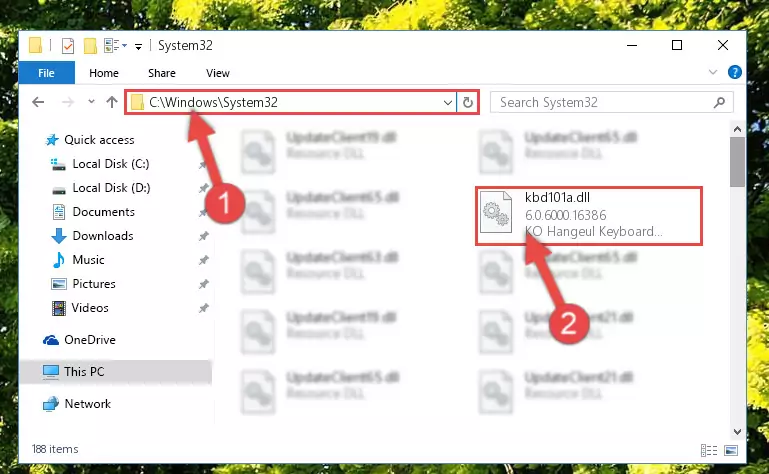Go up one folder level

112,102
